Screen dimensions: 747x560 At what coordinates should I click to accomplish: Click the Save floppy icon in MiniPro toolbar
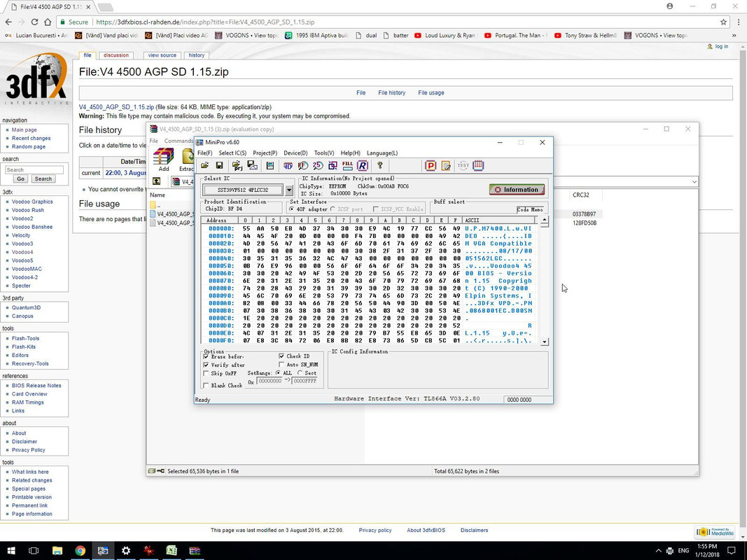[219, 165]
